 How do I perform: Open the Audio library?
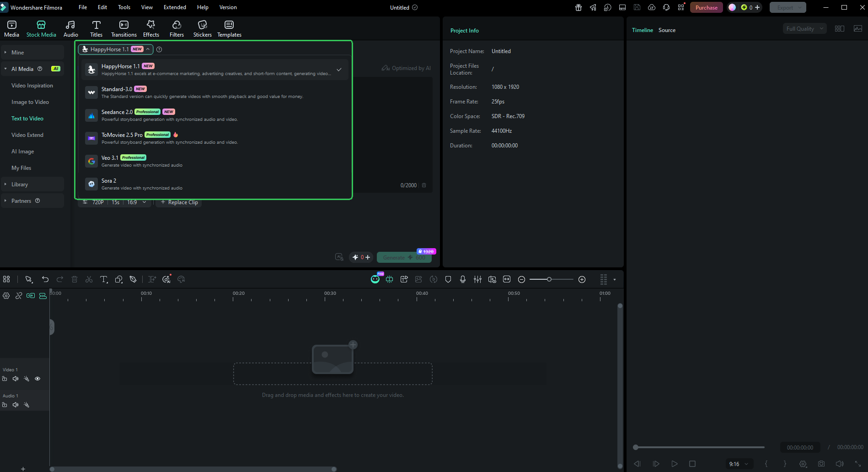pos(70,28)
